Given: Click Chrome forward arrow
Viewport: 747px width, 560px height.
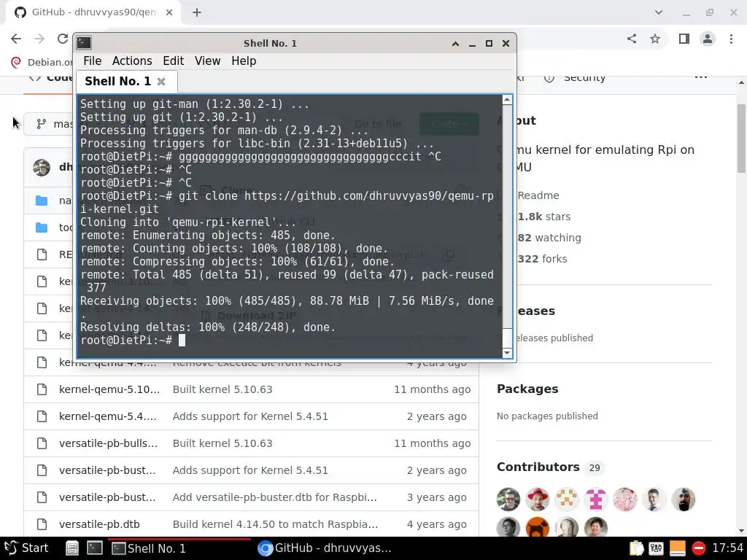Looking at the screenshot, I should pyautogui.click(x=39, y=39).
